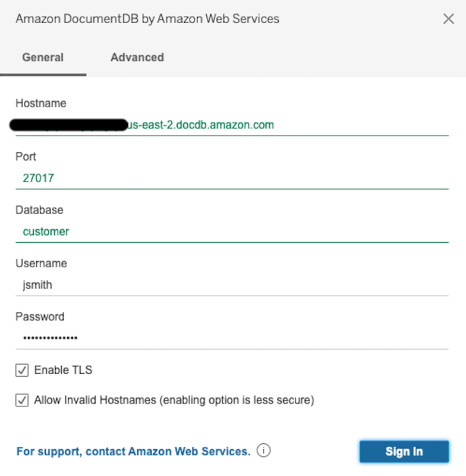This screenshot has height=476, width=466.
Task: Select the General tab
Action: pos(42,57)
